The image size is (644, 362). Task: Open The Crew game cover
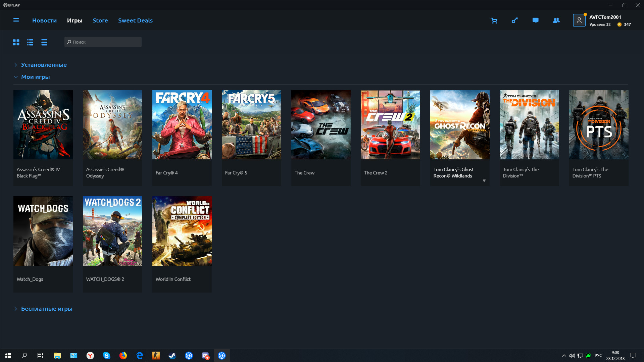(321, 124)
